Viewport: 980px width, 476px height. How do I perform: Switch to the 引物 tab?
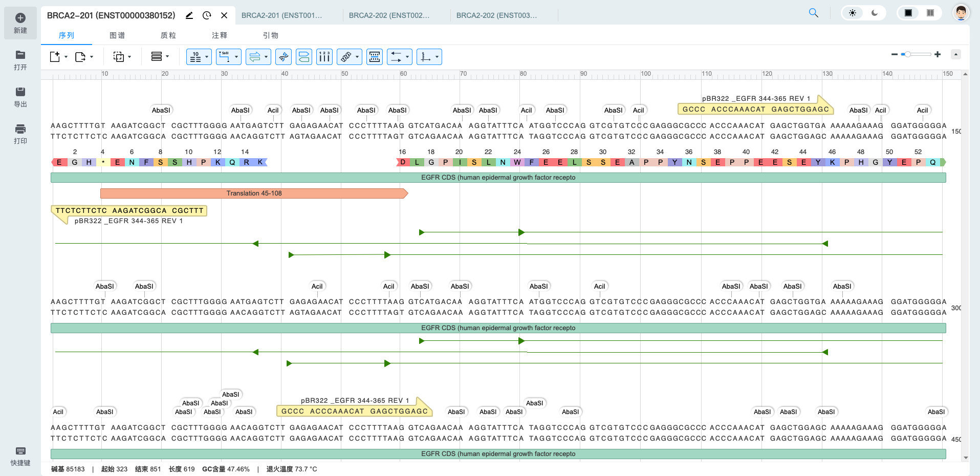coord(271,35)
